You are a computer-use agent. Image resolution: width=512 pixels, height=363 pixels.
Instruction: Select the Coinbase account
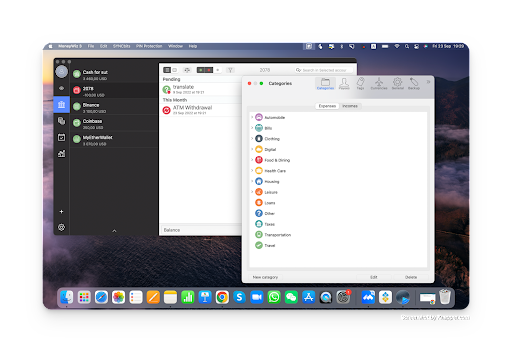click(114, 124)
